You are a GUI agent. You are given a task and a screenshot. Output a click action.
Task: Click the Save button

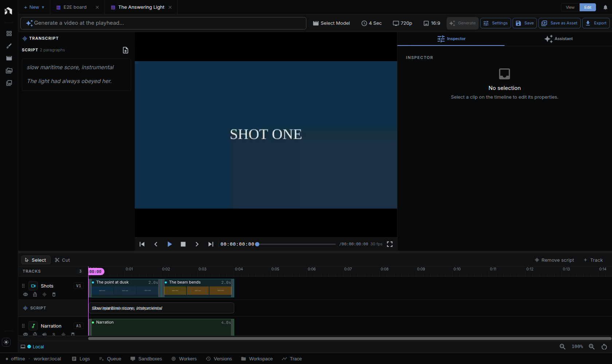[x=525, y=23]
